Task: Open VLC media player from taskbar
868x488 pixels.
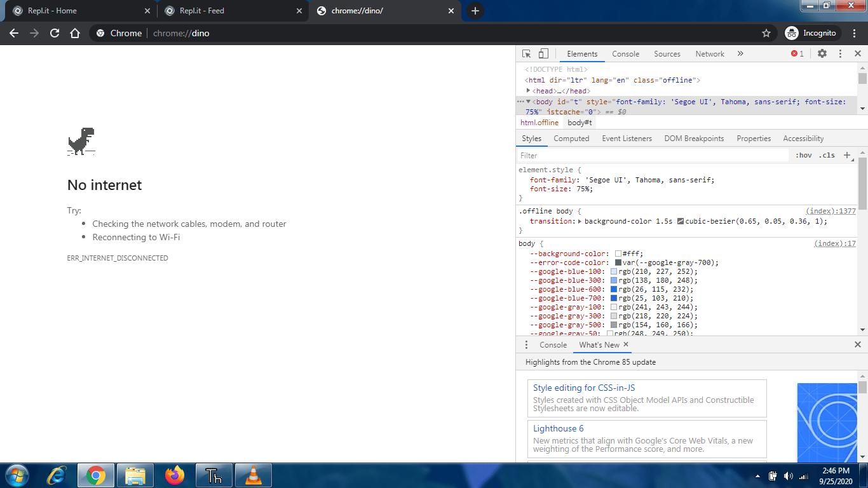Action: coord(254,475)
